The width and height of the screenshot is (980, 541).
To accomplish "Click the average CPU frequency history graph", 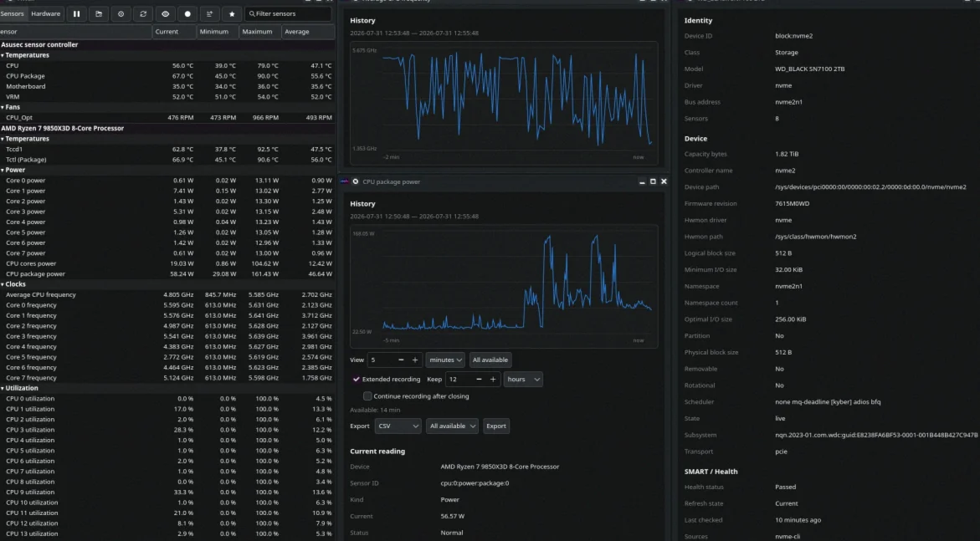I will click(504, 103).
